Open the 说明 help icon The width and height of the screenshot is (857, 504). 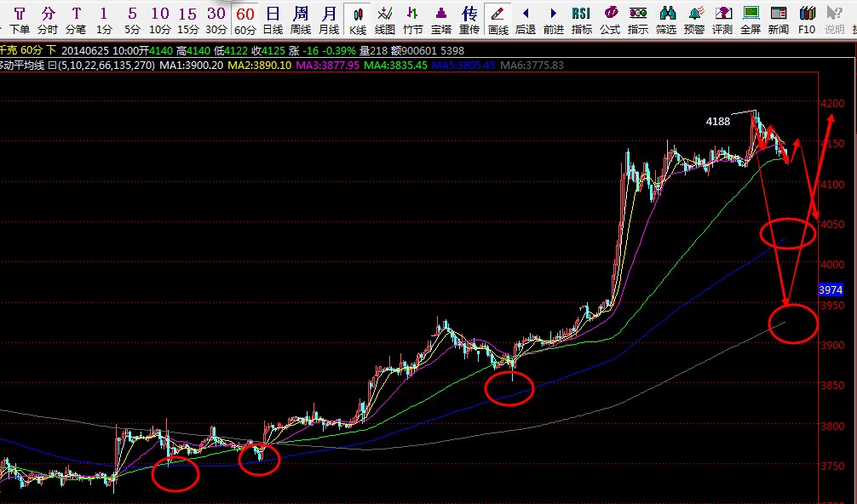pos(835,20)
